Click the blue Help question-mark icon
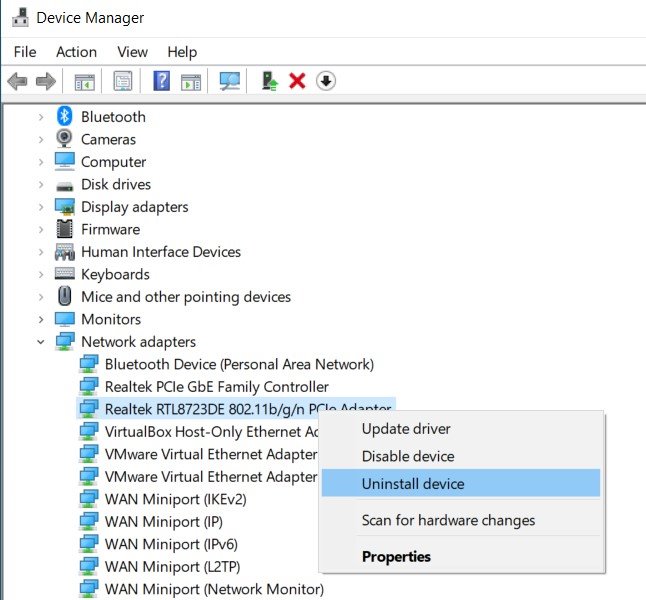Screen dimensions: 646x600 coord(162,81)
